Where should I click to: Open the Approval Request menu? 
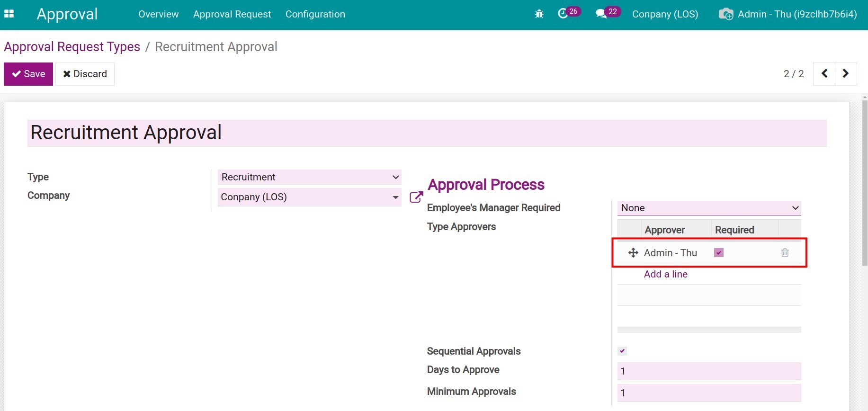[232, 14]
